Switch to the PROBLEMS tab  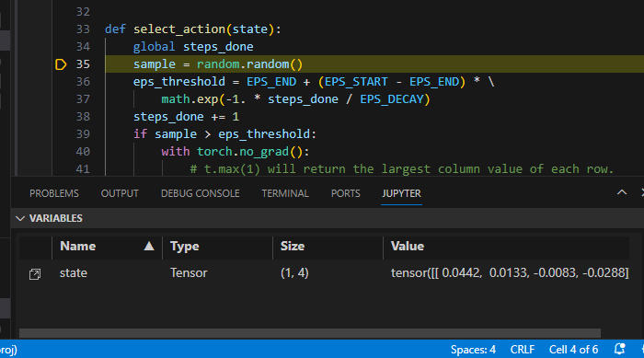point(53,193)
